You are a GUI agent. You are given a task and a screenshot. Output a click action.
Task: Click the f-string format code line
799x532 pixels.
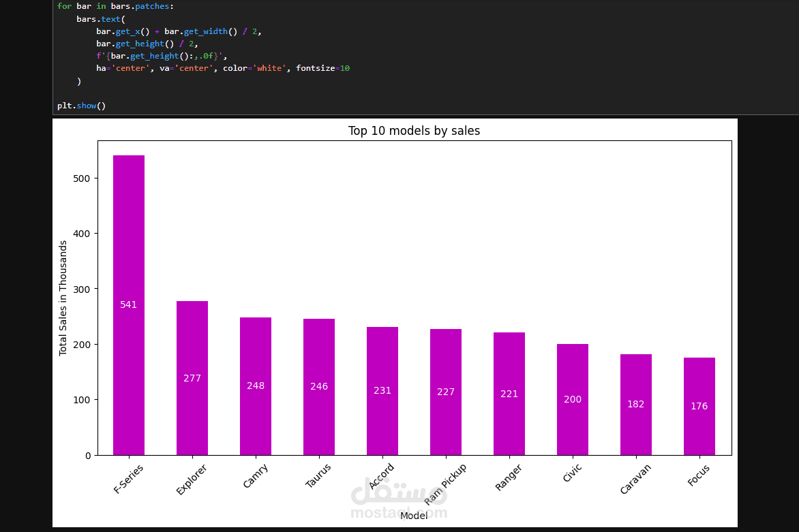click(x=162, y=56)
